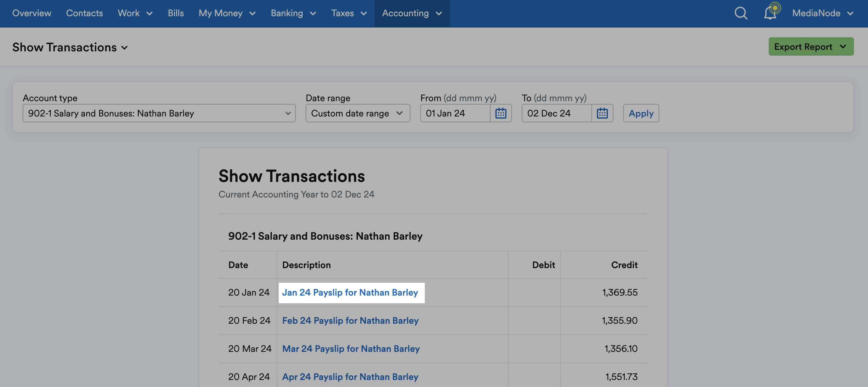Apply the date filter

[641, 113]
